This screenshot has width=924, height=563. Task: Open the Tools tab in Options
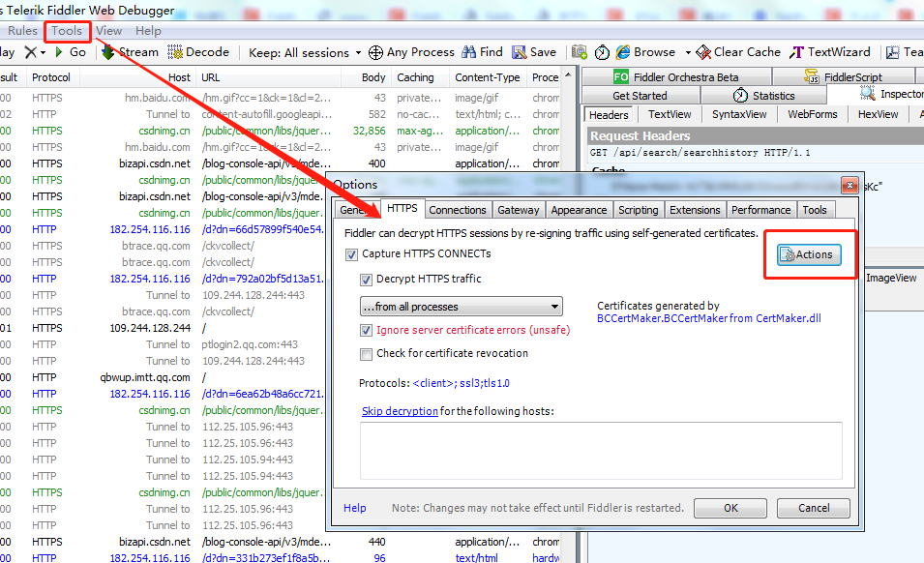pos(815,210)
